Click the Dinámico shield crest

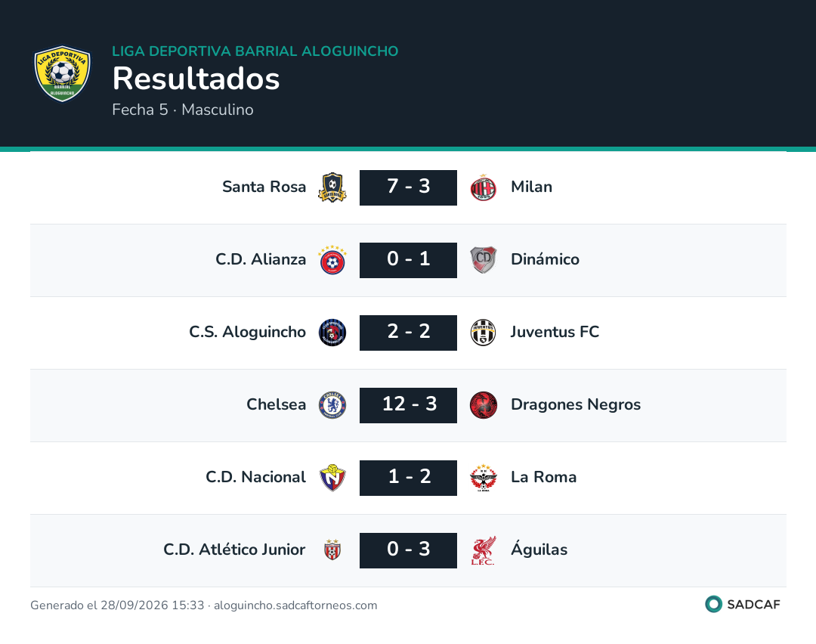(483, 260)
